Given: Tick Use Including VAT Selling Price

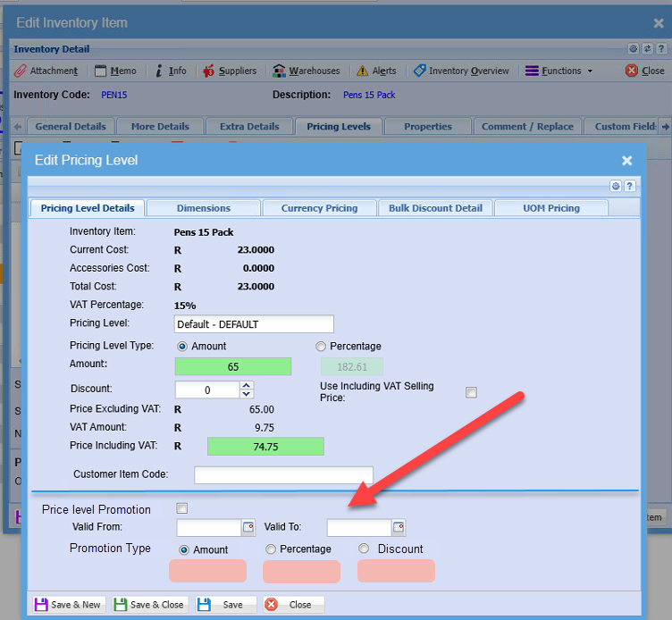Looking at the screenshot, I should [471, 392].
